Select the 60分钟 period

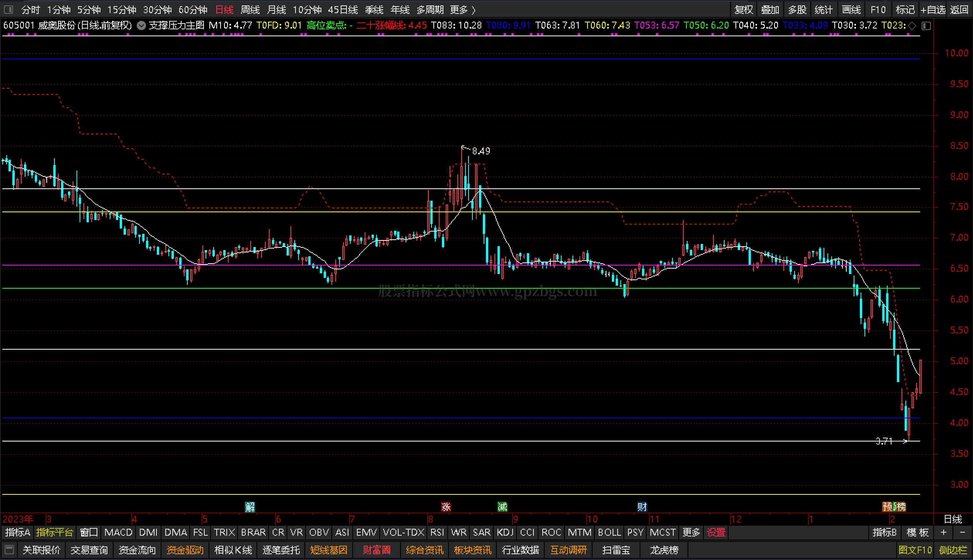click(193, 10)
